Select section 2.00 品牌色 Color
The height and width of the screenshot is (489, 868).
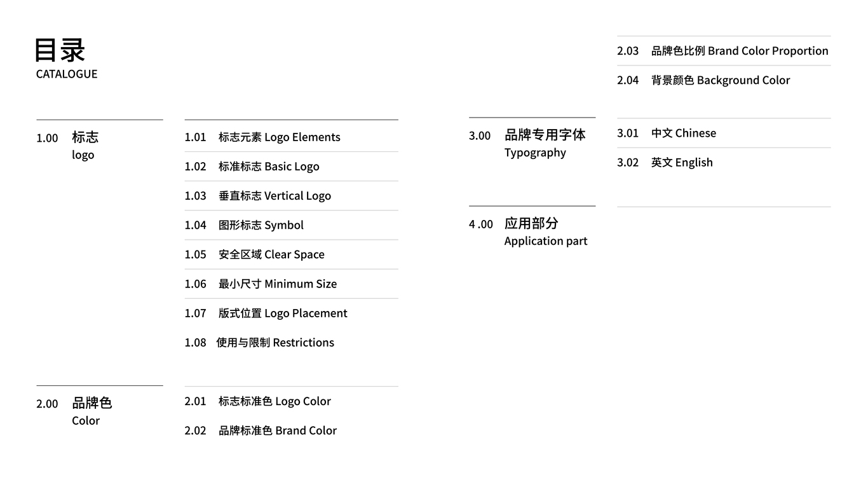pos(74,411)
